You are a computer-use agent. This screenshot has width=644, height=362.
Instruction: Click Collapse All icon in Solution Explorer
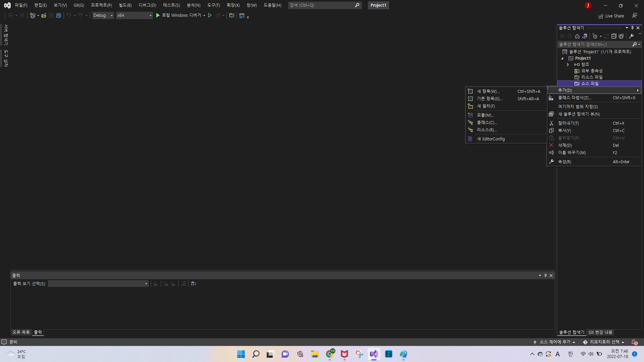[x=614, y=36]
